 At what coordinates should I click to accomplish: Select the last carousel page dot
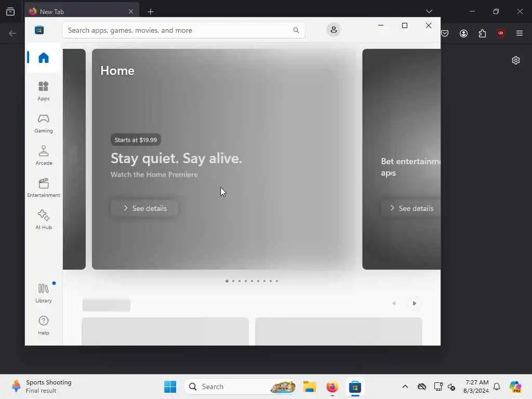277,281
